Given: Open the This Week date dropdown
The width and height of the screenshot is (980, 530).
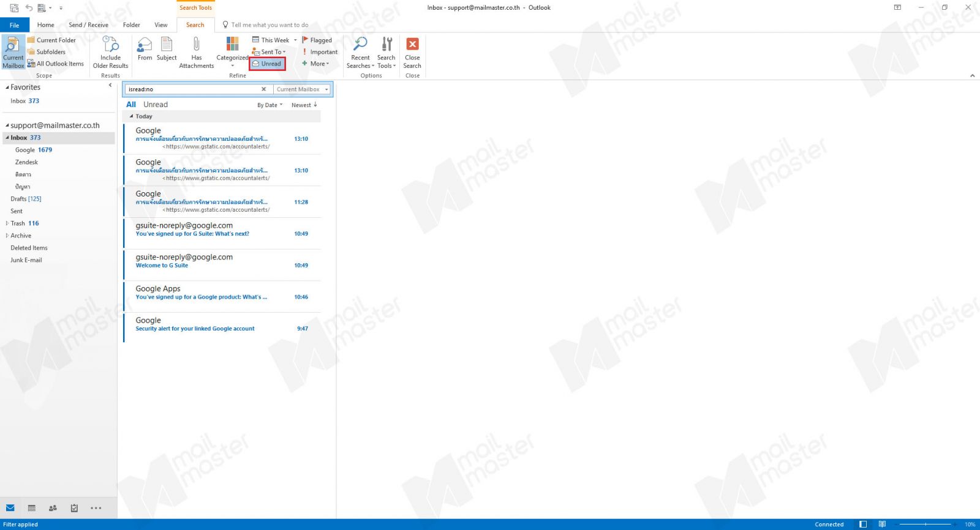Looking at the screenshot, I should pos(274,40).
